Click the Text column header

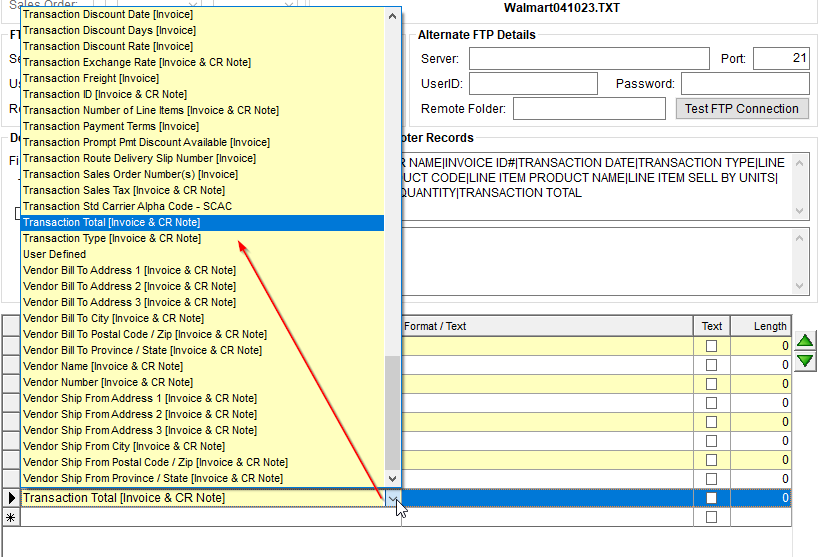pos(712,326)
